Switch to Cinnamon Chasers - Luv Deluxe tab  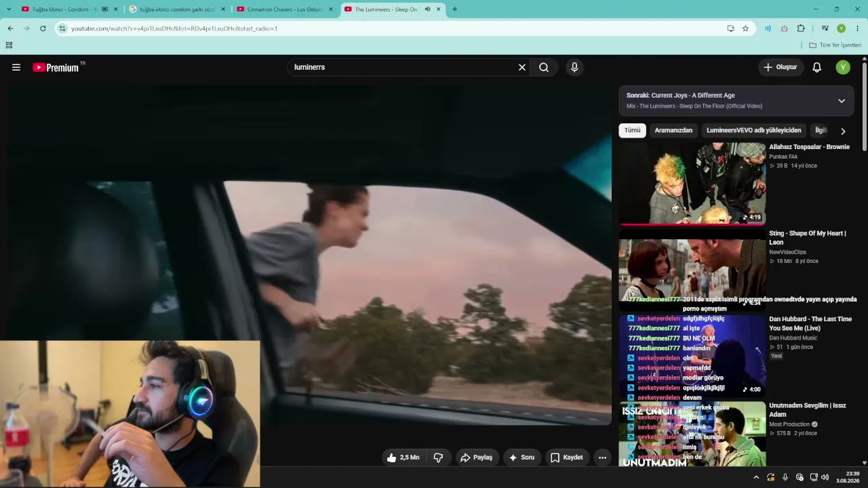pos(285,9)
